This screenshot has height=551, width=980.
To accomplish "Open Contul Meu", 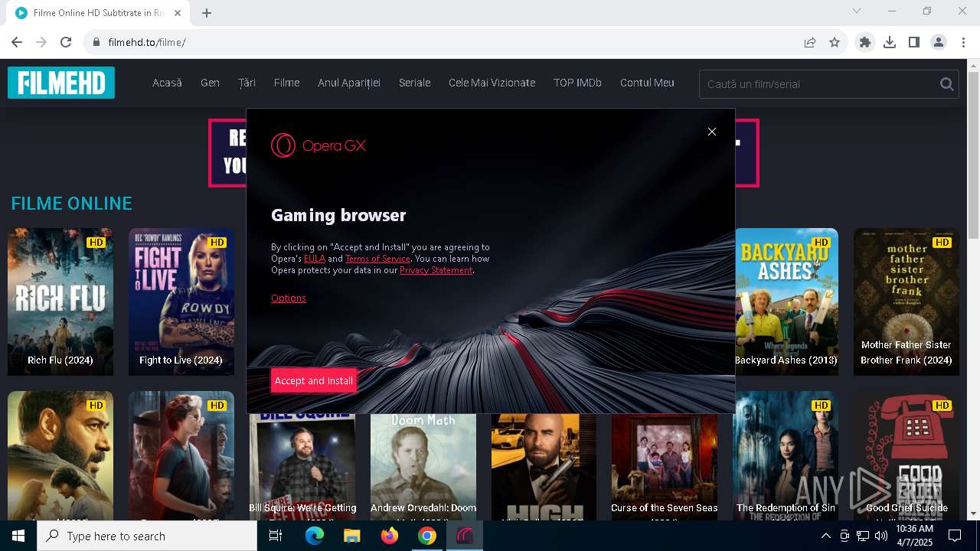I will point(647,83).
